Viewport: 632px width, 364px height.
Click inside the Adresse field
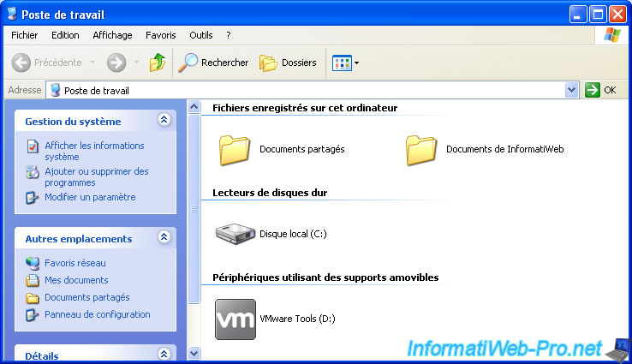click(313, 90)
